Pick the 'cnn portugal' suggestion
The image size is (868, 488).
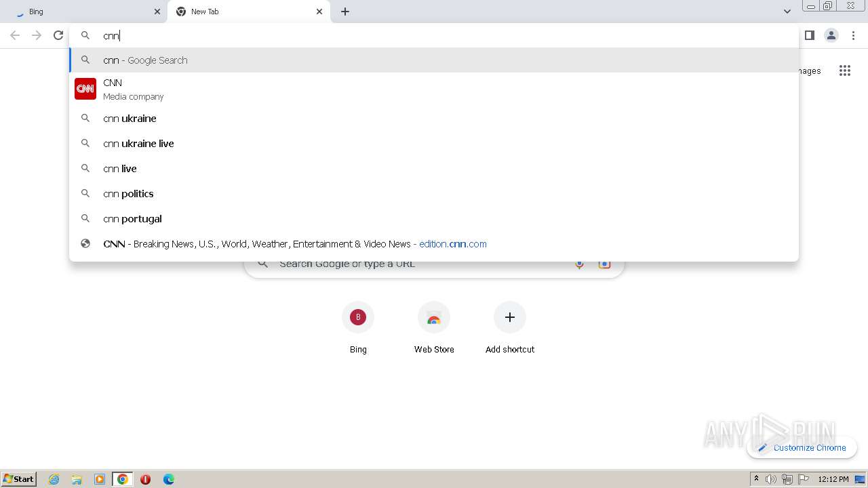(434, 219)
